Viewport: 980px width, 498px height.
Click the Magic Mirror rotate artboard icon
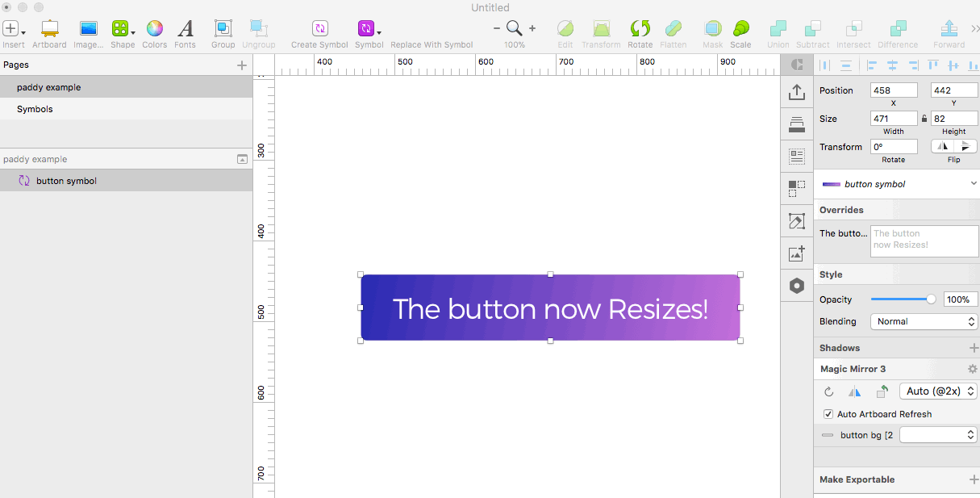[x=882, y=391]
